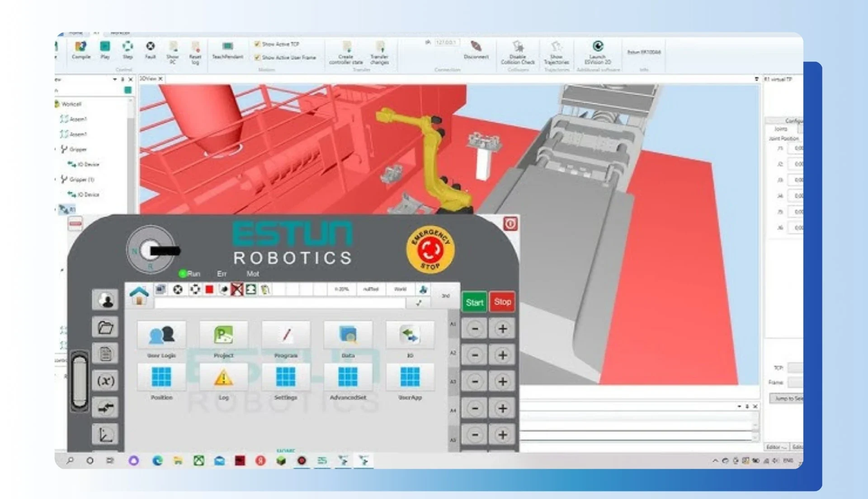Click the red Stop button
The height and width of the screenshot is (499, 868).
(502, 301)
